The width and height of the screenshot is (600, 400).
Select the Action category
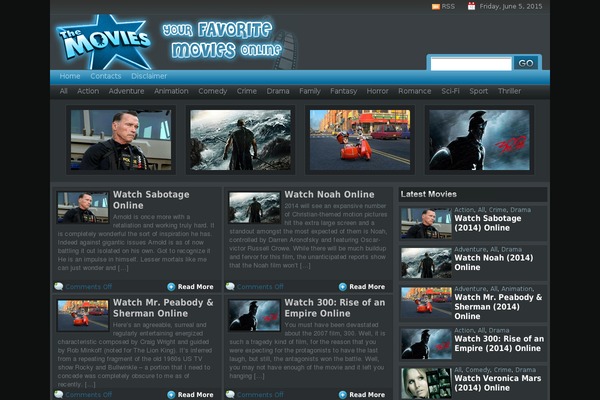point(88,91)
